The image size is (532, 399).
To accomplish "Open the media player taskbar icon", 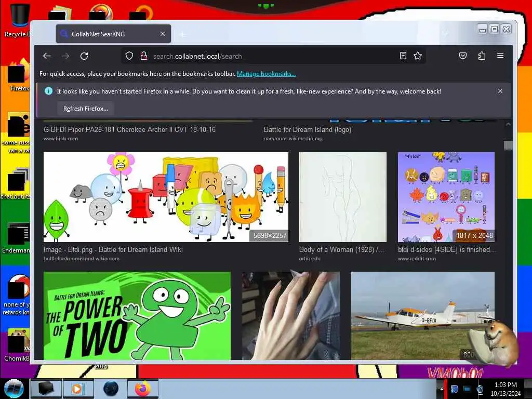I will click(78, 389).
